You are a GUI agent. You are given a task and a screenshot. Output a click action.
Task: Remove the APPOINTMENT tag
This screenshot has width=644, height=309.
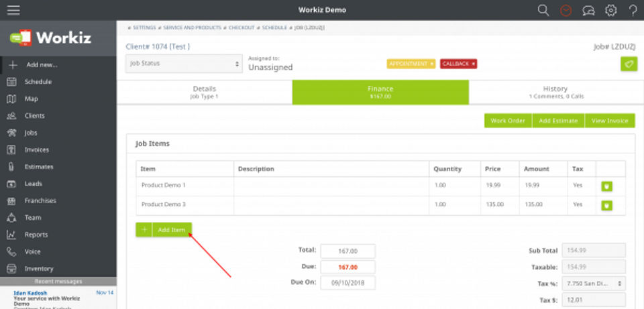[x=431, y=64]
